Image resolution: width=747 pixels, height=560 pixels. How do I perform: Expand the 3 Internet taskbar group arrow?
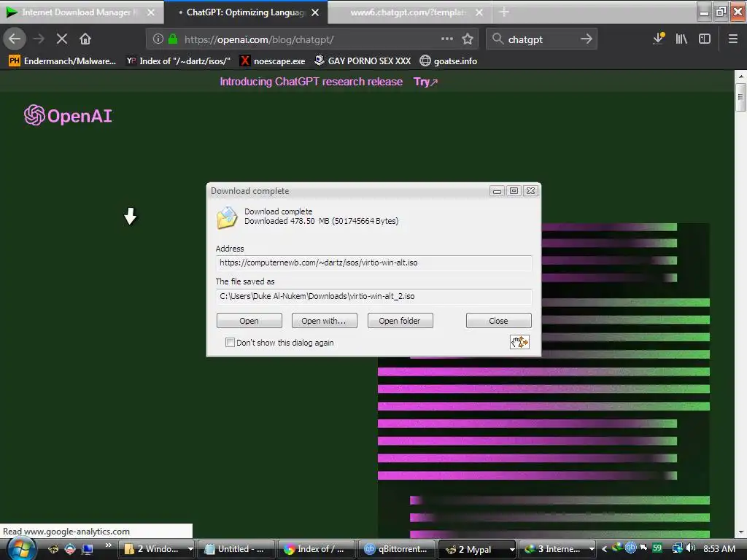[x=592, y=549]
